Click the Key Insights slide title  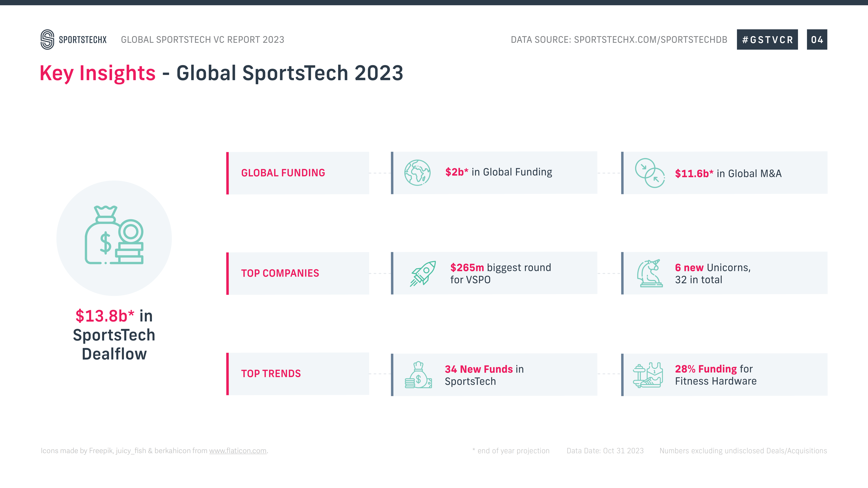(x=221, y=73)
